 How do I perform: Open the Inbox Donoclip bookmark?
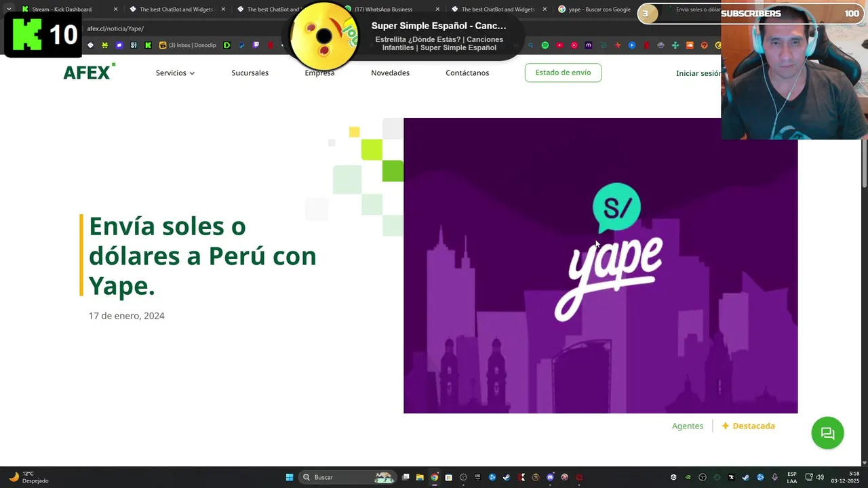tap(188, 45)
